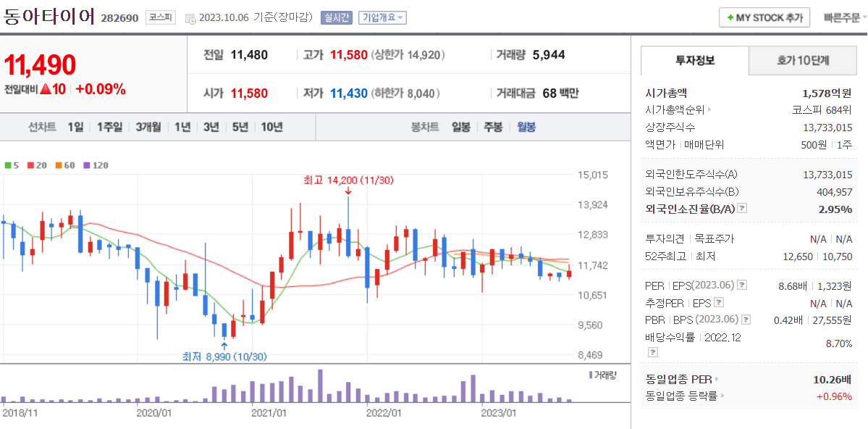Open help icon next to 외국인소진율(B/A)
Image resolution: width=868 pixels, height=429 pixels.
pos(743,209)
